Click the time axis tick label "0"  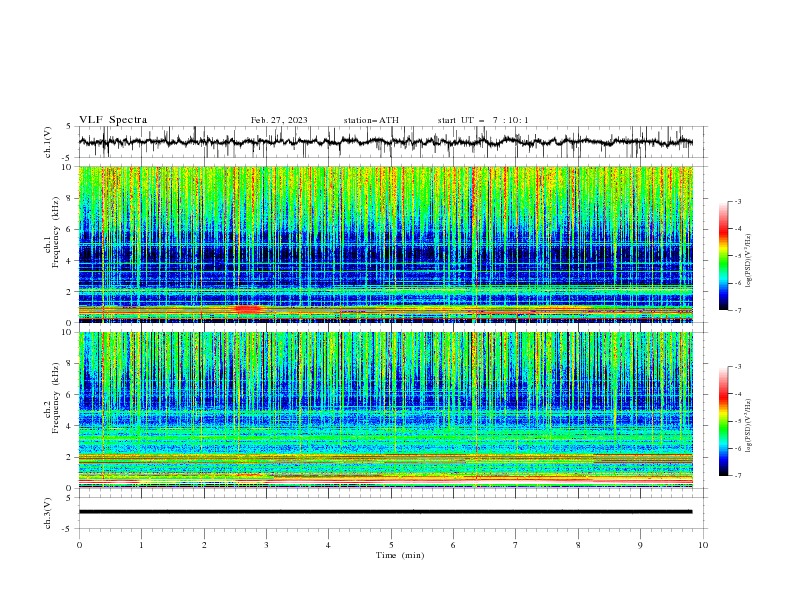pyautogui.click(x=79, y=545)
